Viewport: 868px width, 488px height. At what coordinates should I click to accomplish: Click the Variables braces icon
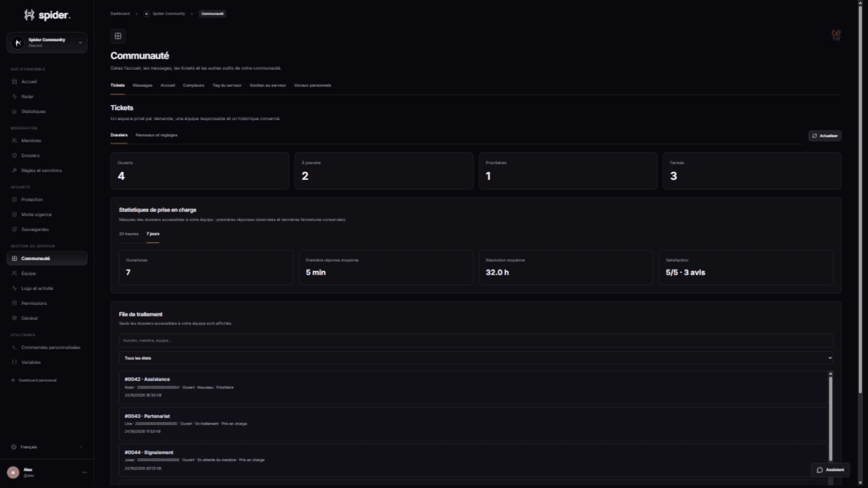coord(14,362)
